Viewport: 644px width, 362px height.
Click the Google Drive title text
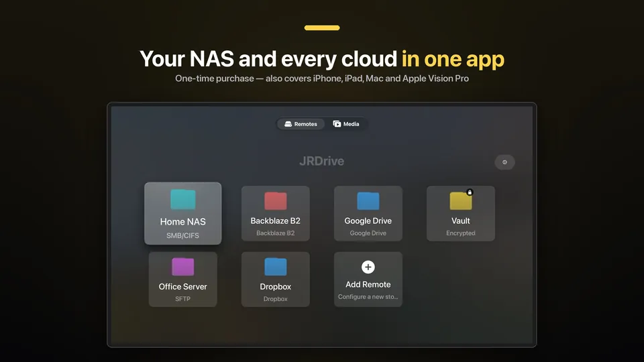(368, 221)
